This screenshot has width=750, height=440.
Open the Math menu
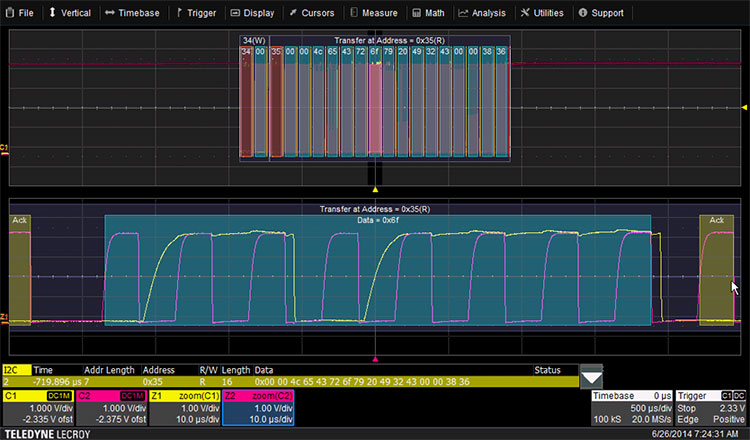click(428, 13)
